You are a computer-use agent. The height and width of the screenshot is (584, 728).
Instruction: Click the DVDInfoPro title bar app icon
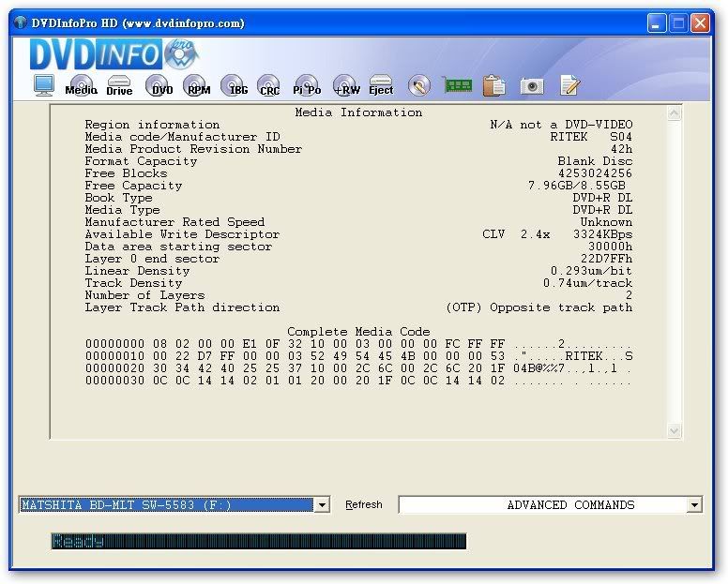point(20,22)
